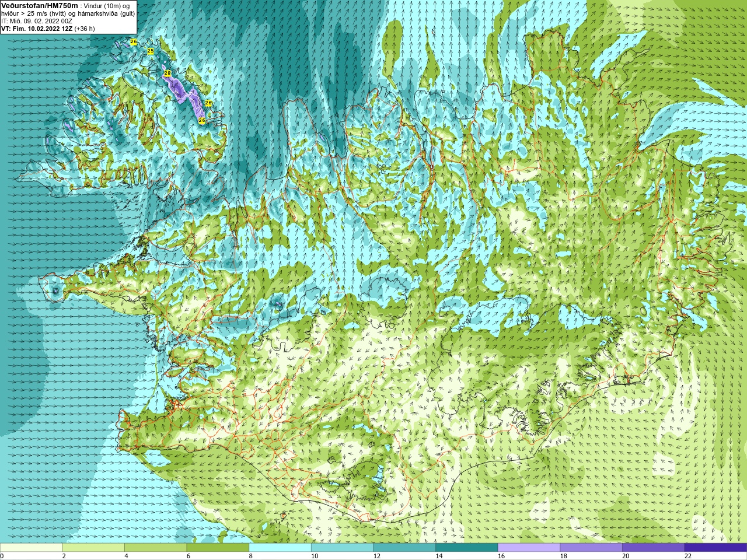Screen dimensions: 747x560
Task: Select the 14–16 m/s dark teal legend swatch
Action: [467, 548]
